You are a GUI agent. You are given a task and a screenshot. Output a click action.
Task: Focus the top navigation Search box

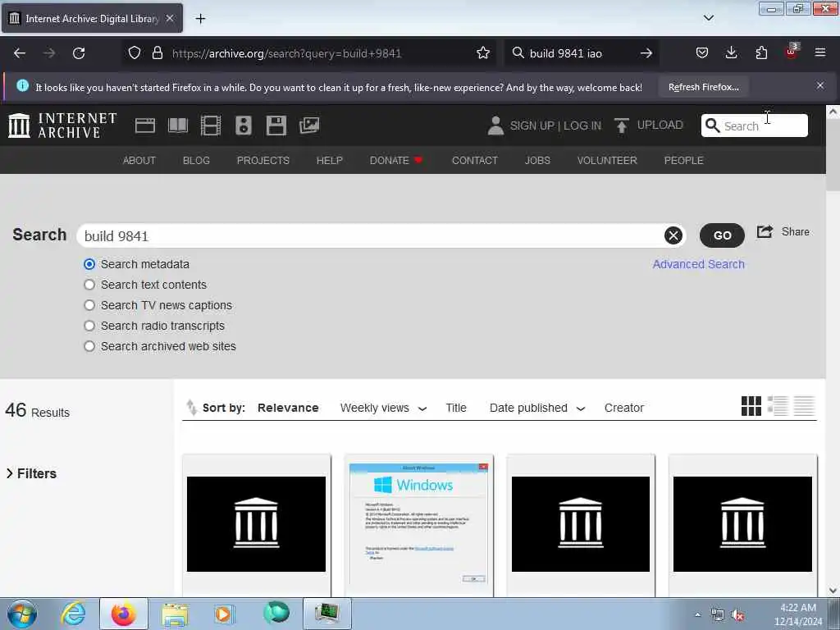tap(755, 126)
